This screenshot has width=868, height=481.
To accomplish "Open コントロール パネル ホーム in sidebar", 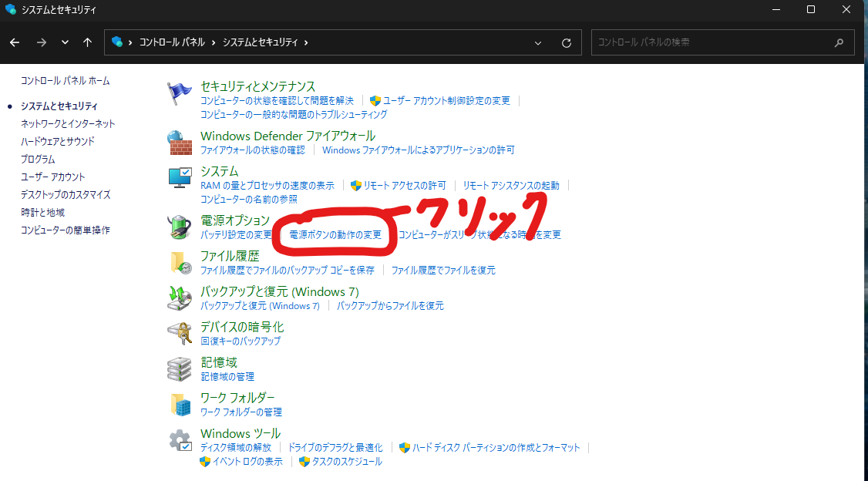I will tap(66, 81).
